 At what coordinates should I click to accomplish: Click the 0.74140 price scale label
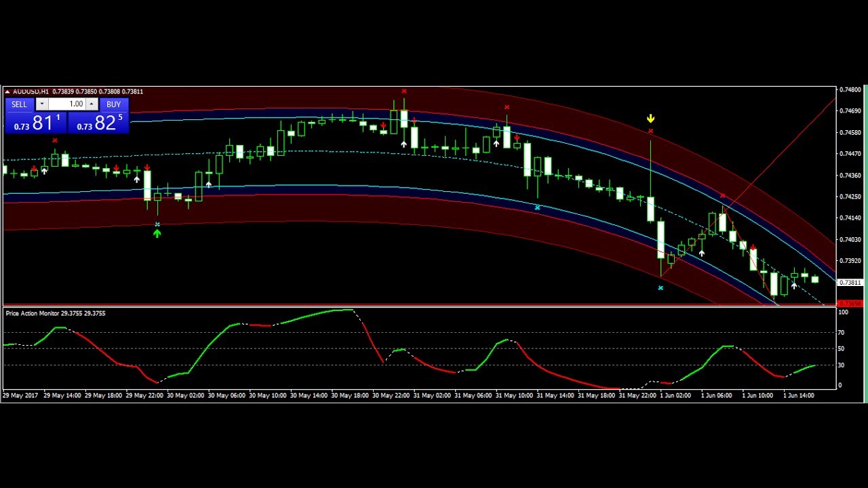point(851,218)
